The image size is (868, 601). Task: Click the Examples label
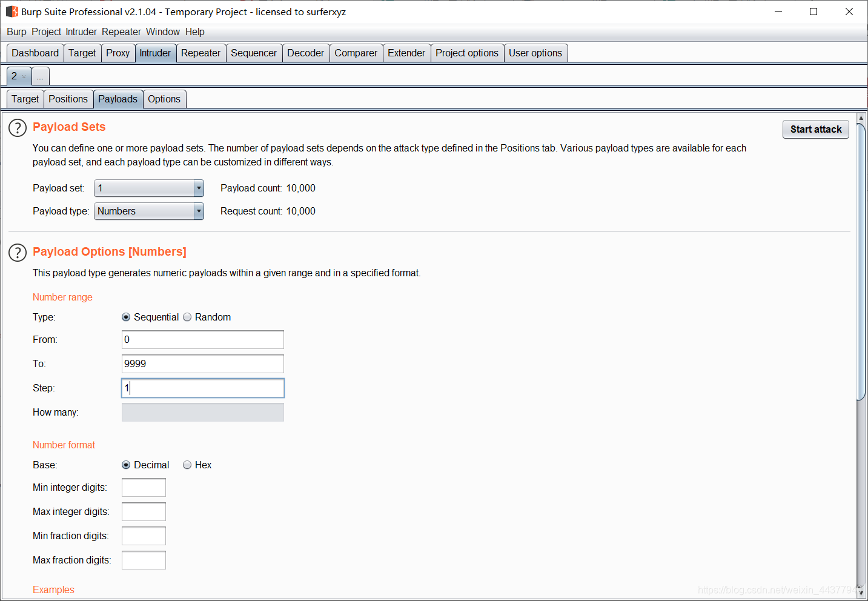point(53,589)
